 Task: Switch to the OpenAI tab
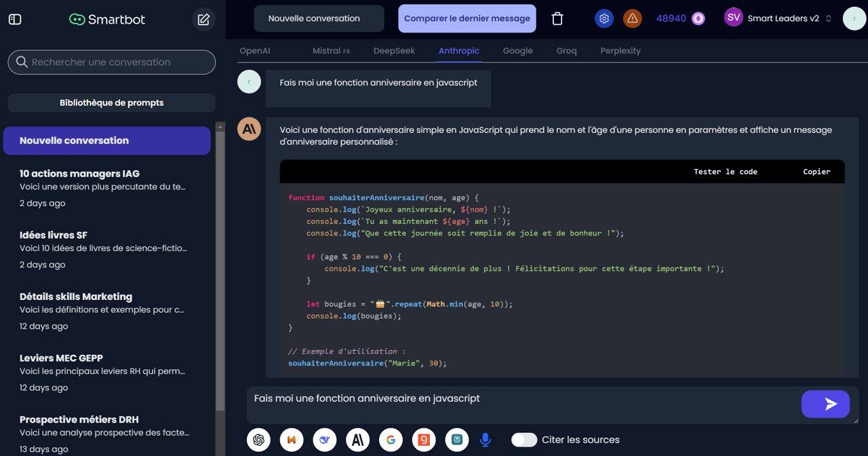click(255, 51)
